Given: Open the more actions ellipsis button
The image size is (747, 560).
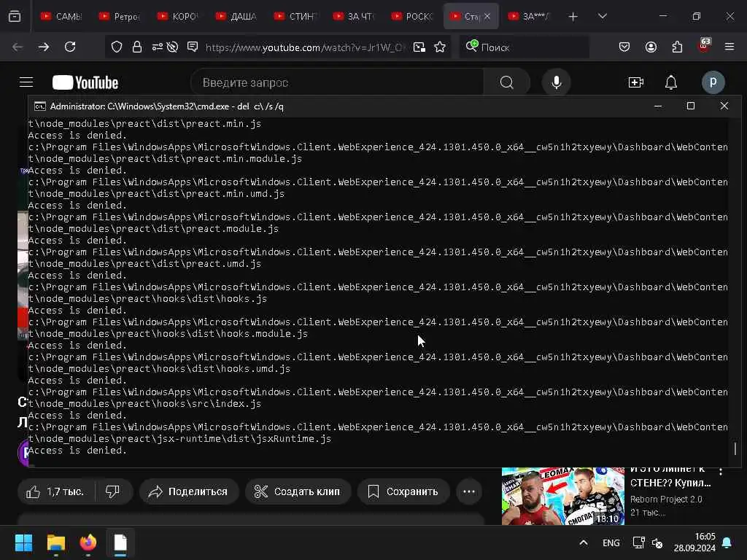Looking at the screenshot, I should click(469, 491).
